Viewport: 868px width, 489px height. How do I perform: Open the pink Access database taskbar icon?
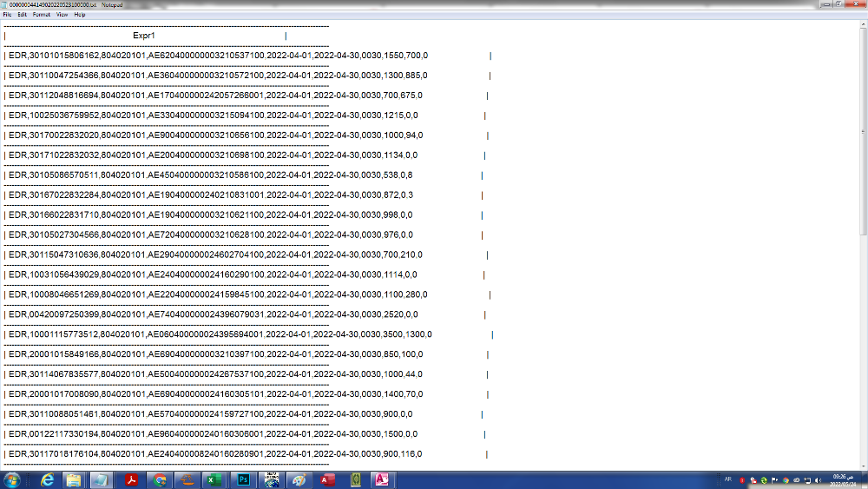coord(382,479)
